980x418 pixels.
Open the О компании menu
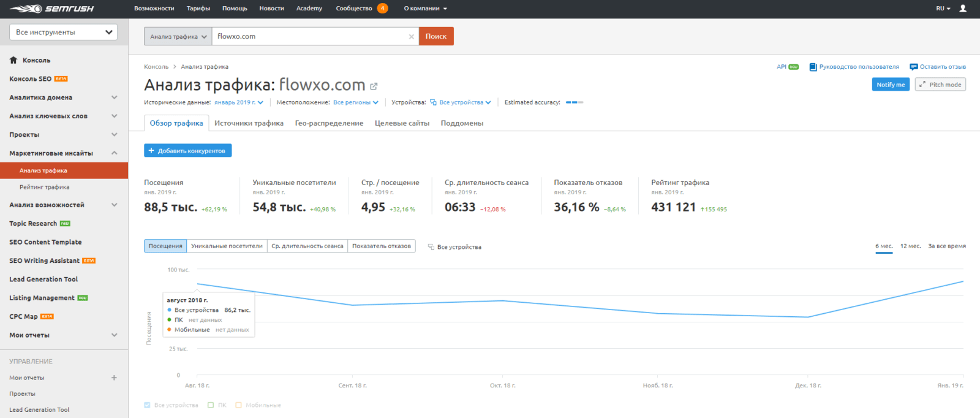click(425, 9)
